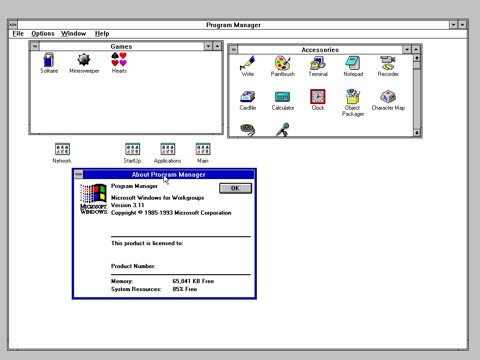
Task: Open the Options menu
Action: point(43,34)
